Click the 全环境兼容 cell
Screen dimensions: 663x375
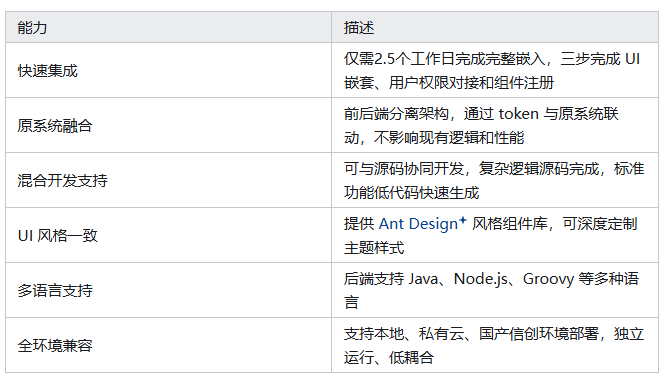point(168,345)
